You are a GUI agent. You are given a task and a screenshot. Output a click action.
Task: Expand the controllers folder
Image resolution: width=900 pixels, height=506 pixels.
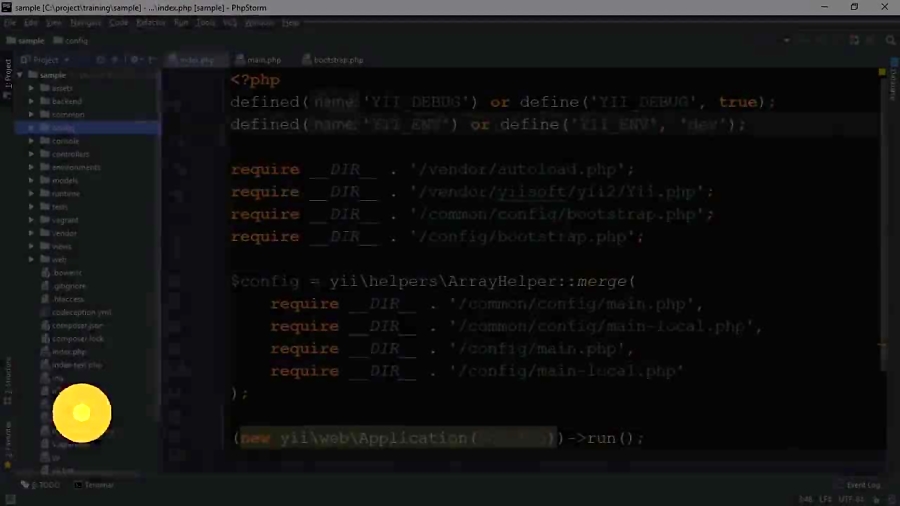pos(32,154)
